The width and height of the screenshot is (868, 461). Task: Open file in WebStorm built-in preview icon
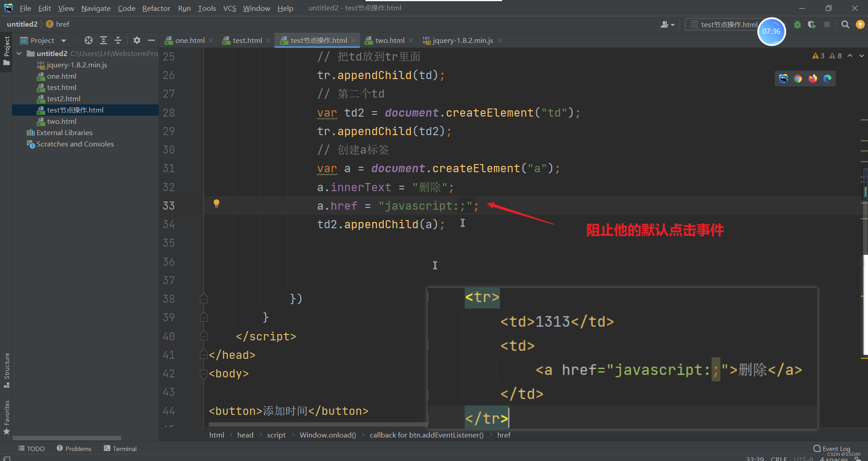(x=783, y=79)
